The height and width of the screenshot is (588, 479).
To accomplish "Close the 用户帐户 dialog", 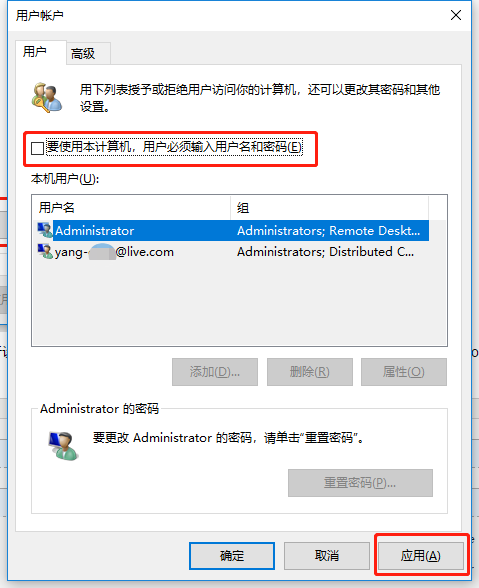I will click(x=456, y=15).
